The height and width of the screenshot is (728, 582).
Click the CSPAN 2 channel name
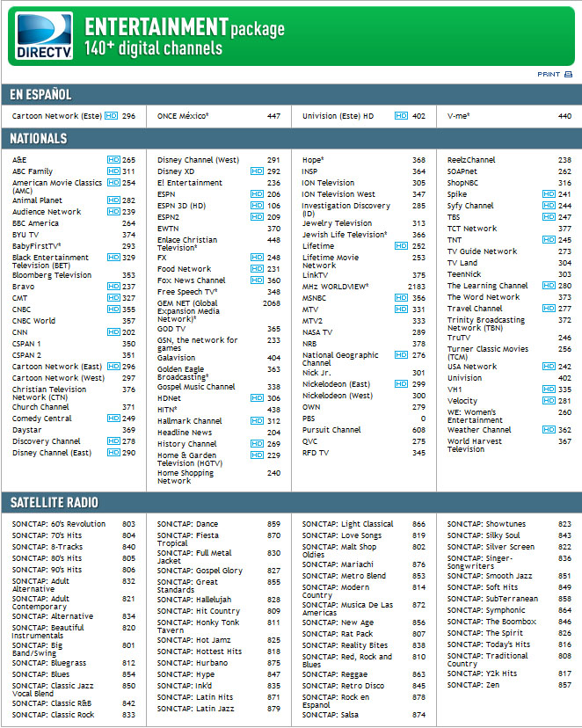(x=27, y=355)
